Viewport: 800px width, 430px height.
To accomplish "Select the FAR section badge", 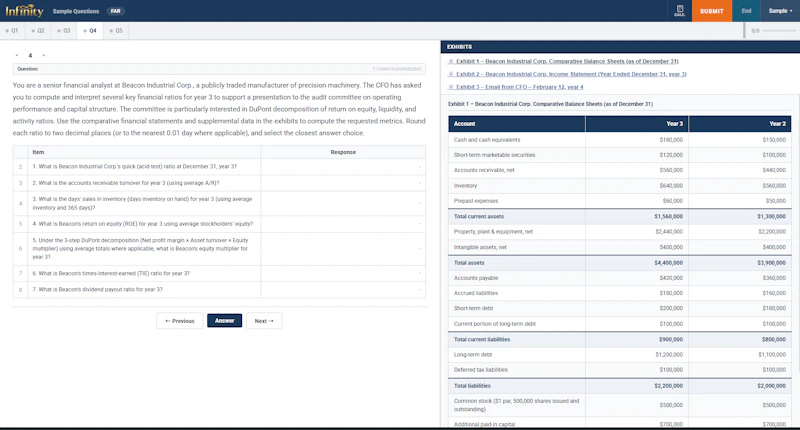I will pos(116,11).
